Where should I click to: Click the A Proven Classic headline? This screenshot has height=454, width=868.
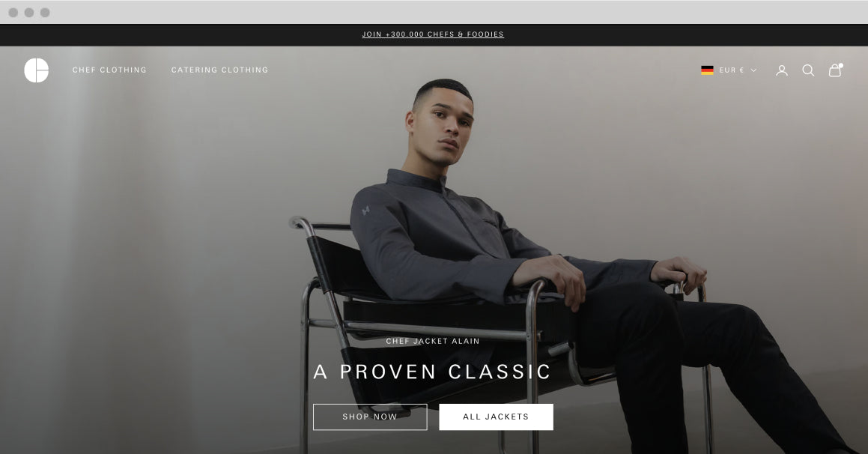(x=432, y=372)
